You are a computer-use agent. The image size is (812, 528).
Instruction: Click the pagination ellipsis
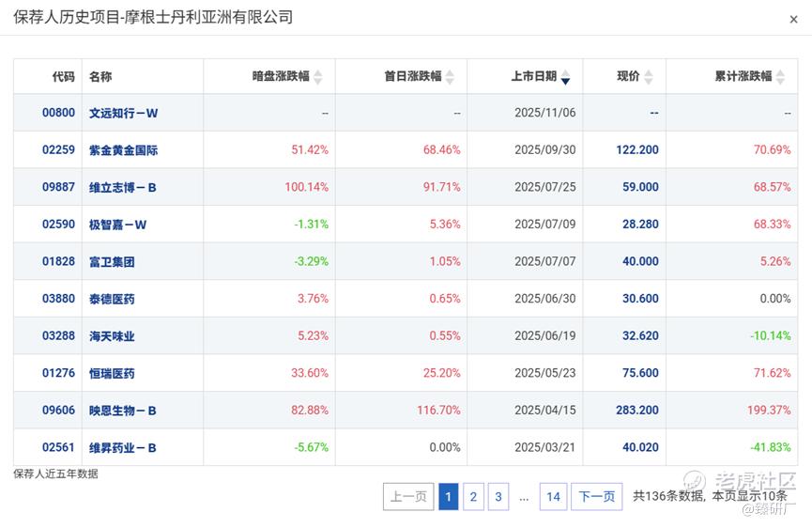[524, 498]
